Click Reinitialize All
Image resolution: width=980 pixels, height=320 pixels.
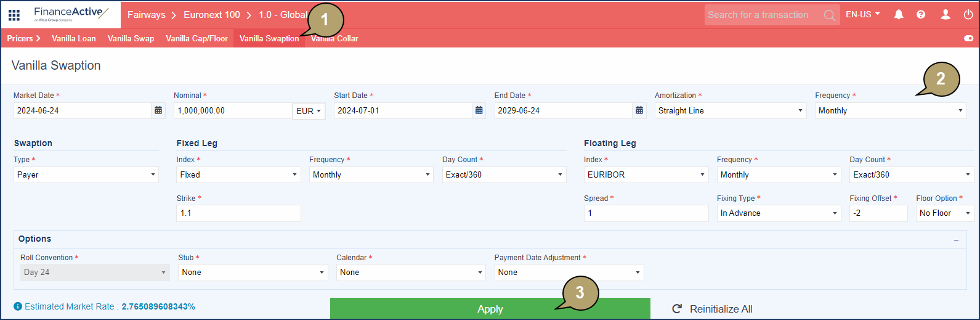713,309
